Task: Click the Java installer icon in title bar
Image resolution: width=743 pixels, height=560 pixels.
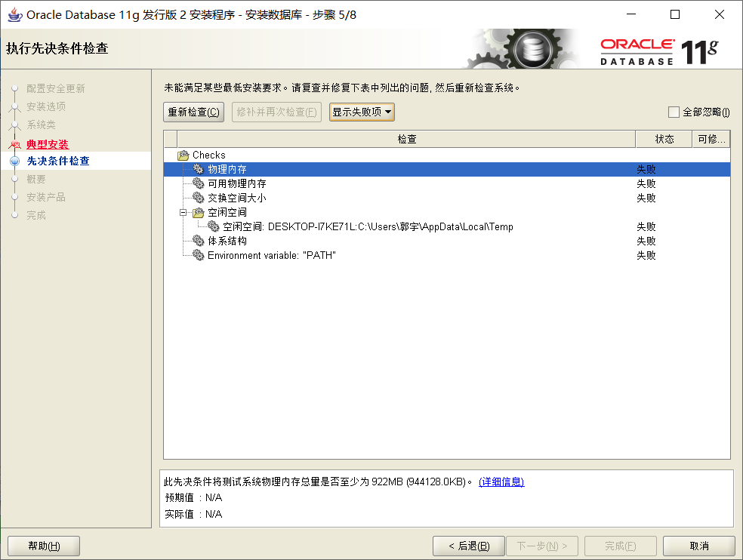Action: 14,14
